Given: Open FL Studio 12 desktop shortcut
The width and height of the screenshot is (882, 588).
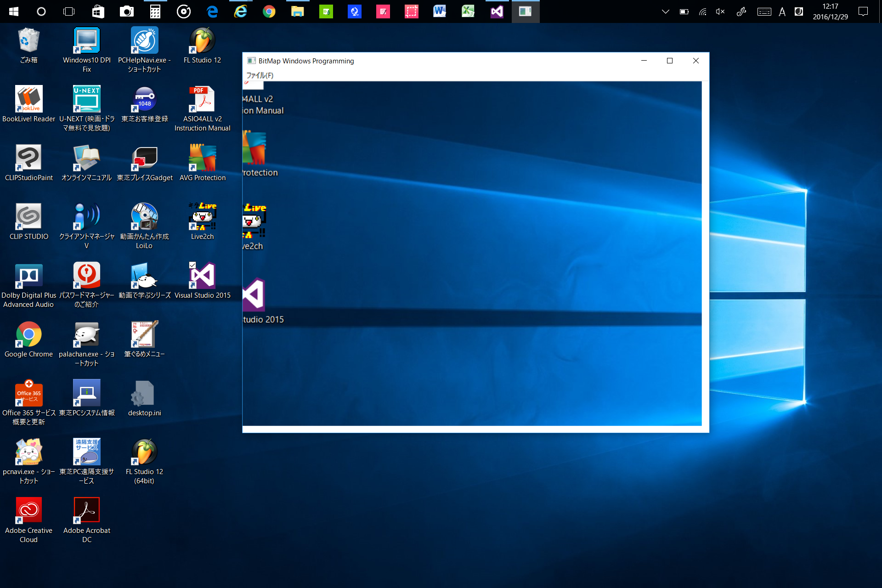Looking at the screenshot, I should pos(202,41).
